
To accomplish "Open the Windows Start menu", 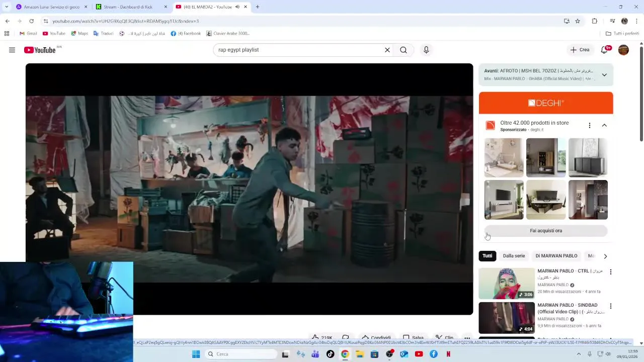I will click(196, 354).
